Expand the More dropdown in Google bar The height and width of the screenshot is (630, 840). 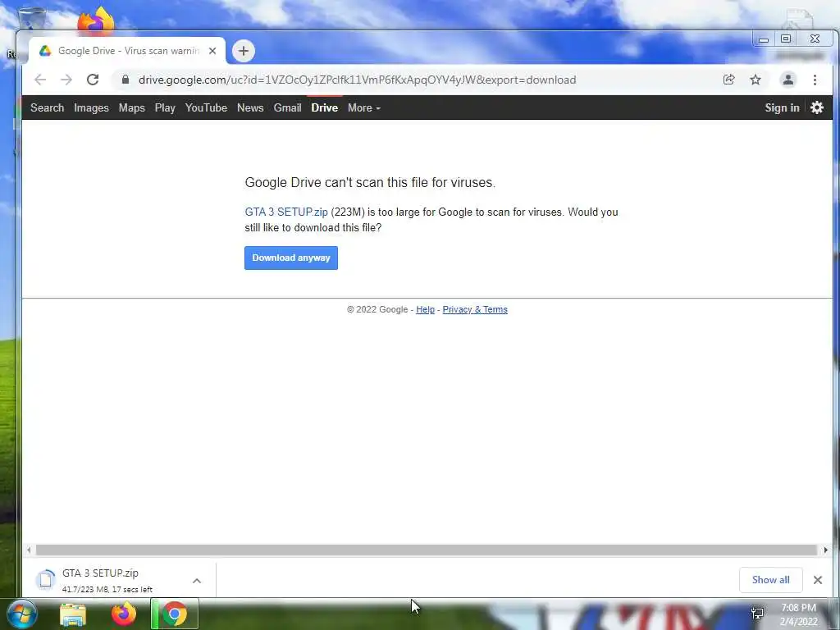pos(363,107)
